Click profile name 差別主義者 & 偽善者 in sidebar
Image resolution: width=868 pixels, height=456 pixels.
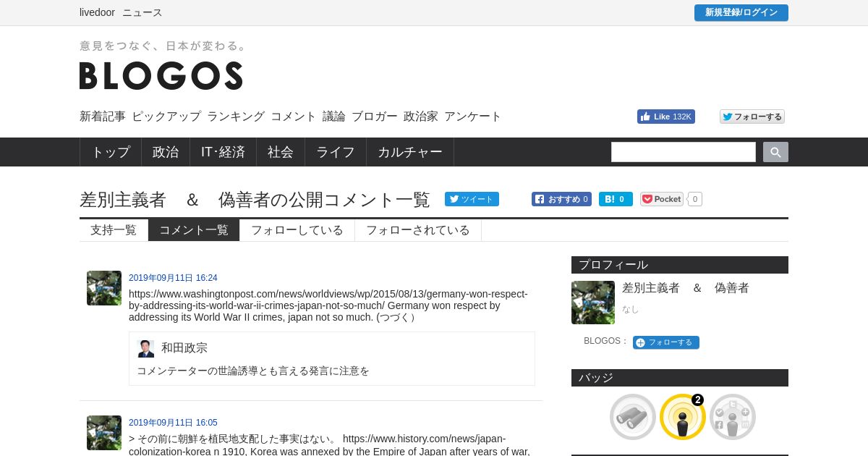pyautogui.click(x=686, y=288)
